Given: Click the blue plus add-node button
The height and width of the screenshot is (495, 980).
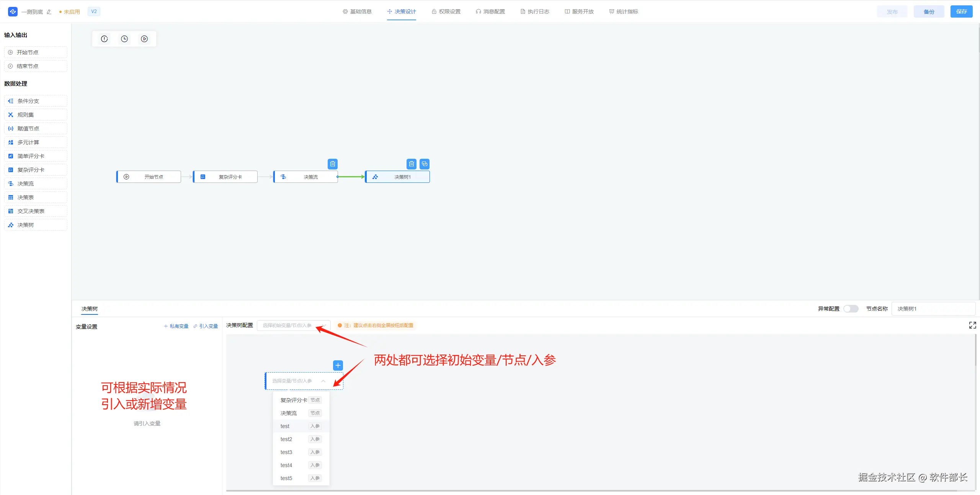Looking at the screenshot, I should click(x=338, y=365).
